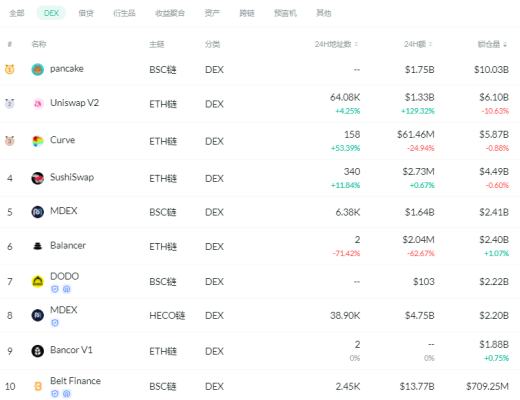Click the 主链 column header
The height and width of the screenshot is (400, 520).
point(157,44)
